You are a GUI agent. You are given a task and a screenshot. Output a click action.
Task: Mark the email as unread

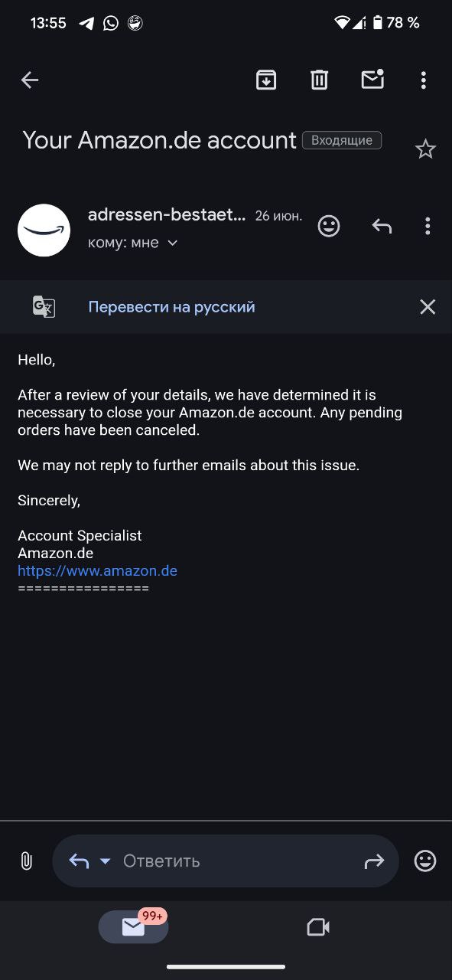point(372,79)
